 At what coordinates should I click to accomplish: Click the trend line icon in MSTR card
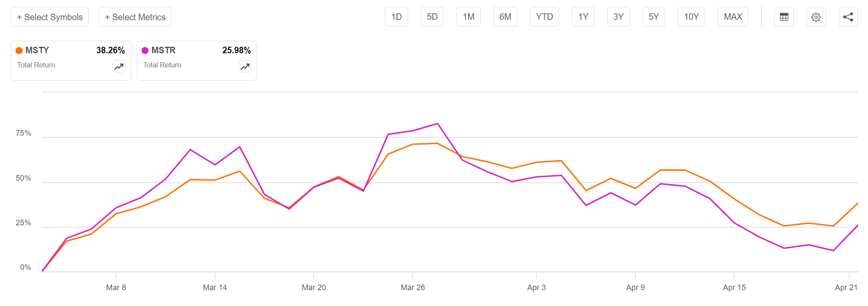(245, 66)
